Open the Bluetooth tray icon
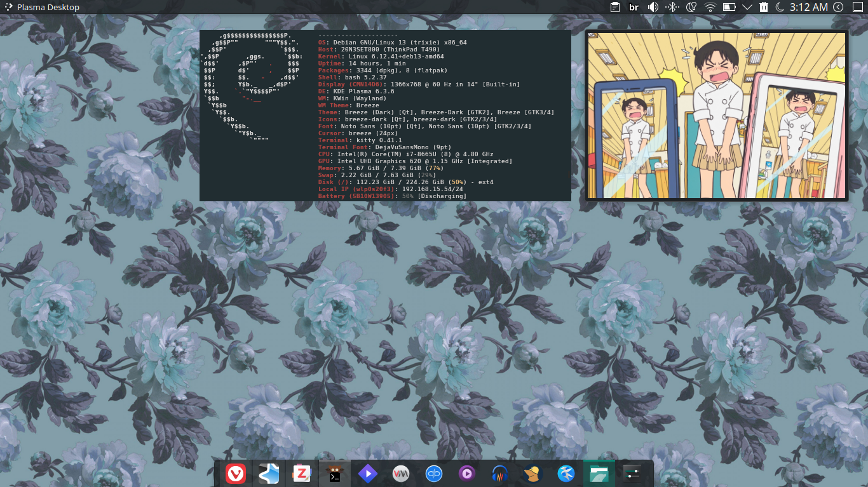This screenshot has height=487, width=868. (x=672, y=7)
